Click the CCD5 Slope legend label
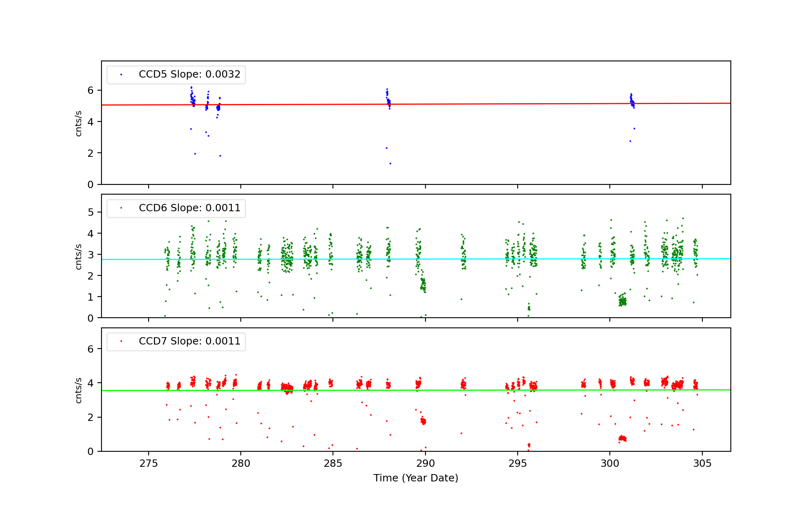The height and width of the screenshot is (507, 812). tap(189, 74)
